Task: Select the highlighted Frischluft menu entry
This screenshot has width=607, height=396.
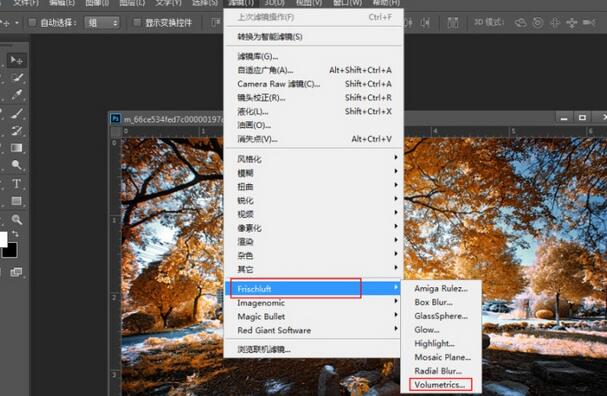Action: tap(314, 288)
